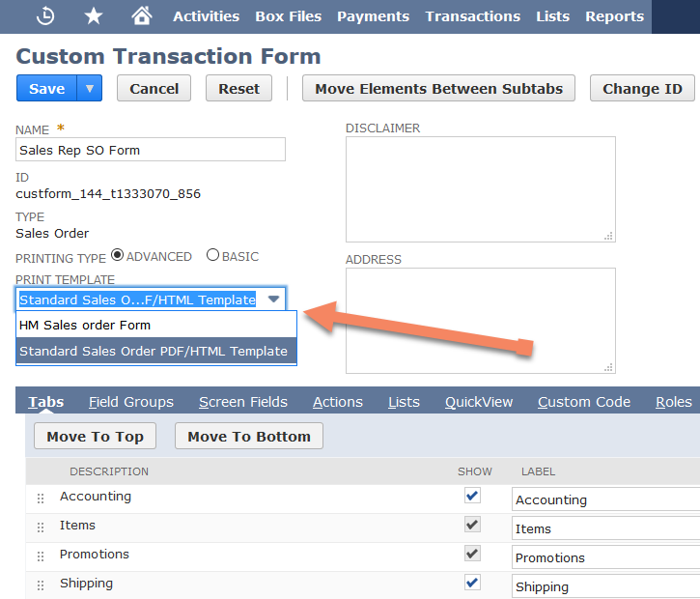Edit the Accounting label field
Screen dimensions: 700x599
(x=605, y=499)
